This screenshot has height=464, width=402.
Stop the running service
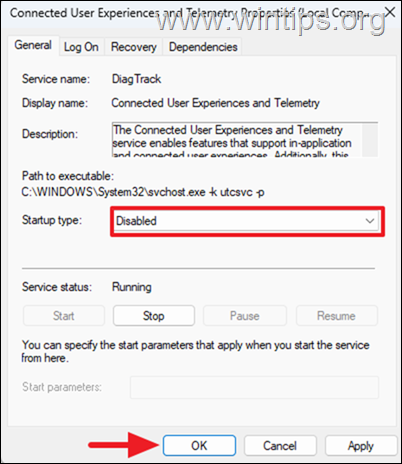154,316
